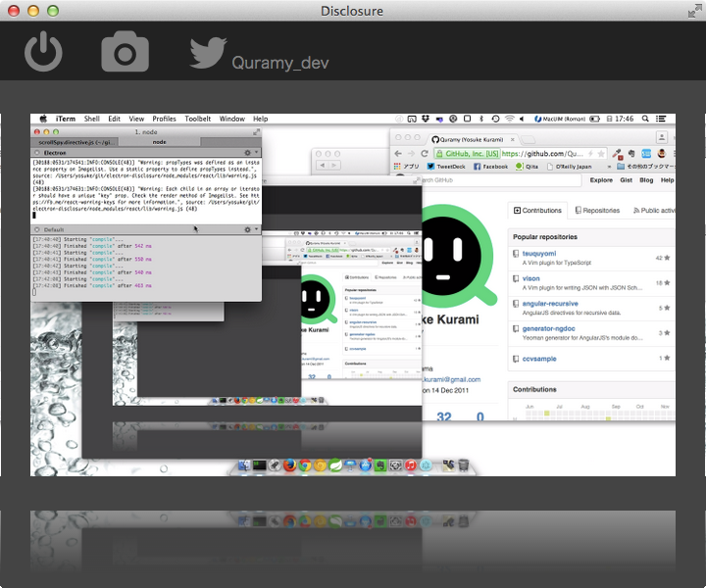Select the main captured screenshot thumbnail

(353, 295)
